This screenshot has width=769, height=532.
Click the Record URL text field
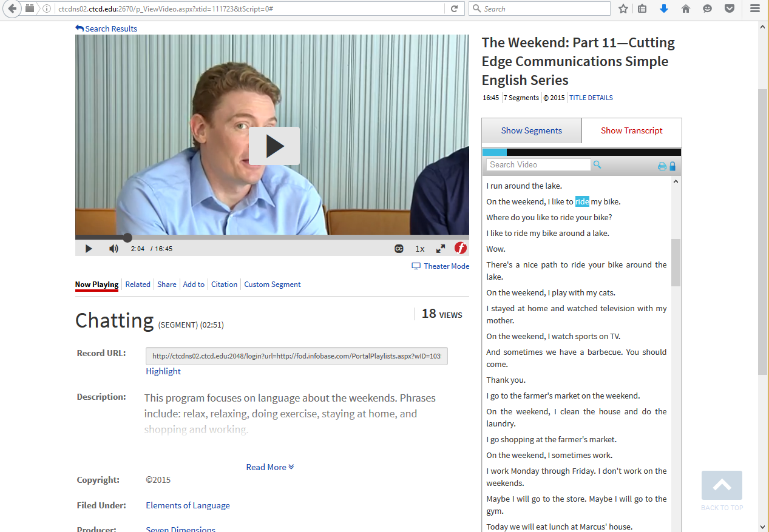(297, 356)
